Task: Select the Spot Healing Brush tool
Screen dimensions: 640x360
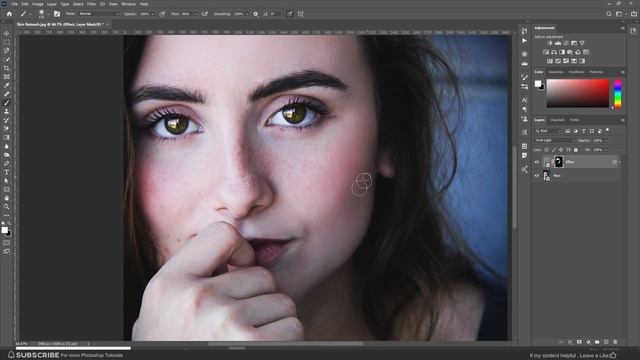Action: (7, 94)
